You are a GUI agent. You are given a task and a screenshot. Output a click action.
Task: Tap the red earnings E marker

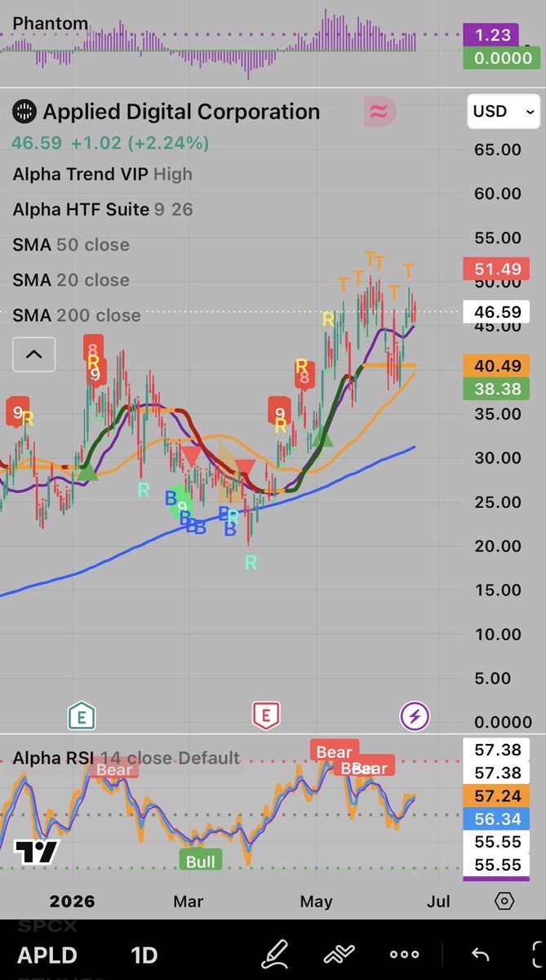pos(265,716)
